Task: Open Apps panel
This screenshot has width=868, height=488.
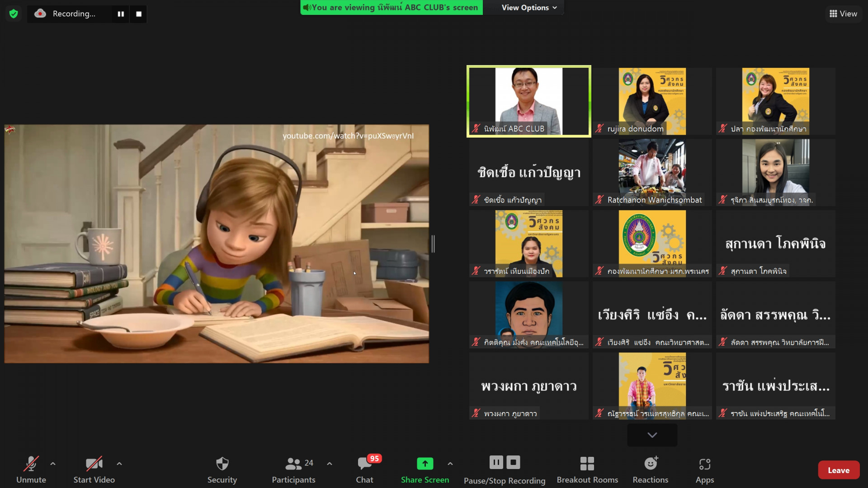Action: (x=705, y=470)
